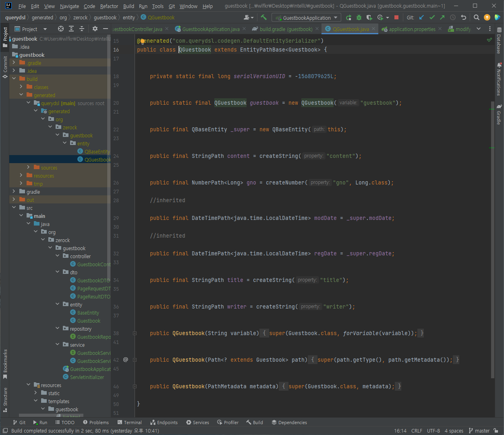Toggle the Database tool window

coord(499,41)
